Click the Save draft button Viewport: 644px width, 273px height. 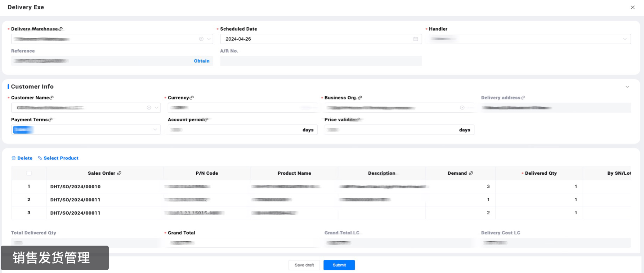[304, 265]
